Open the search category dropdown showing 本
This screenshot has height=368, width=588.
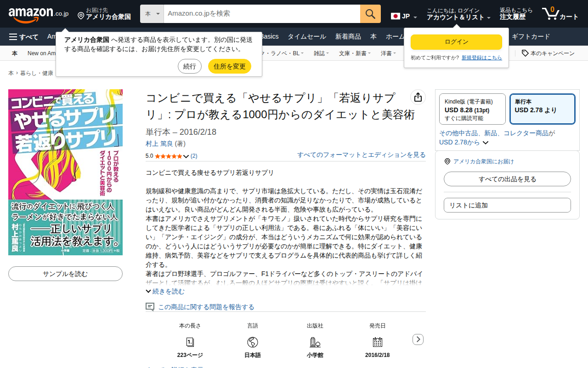click(152, 14)
